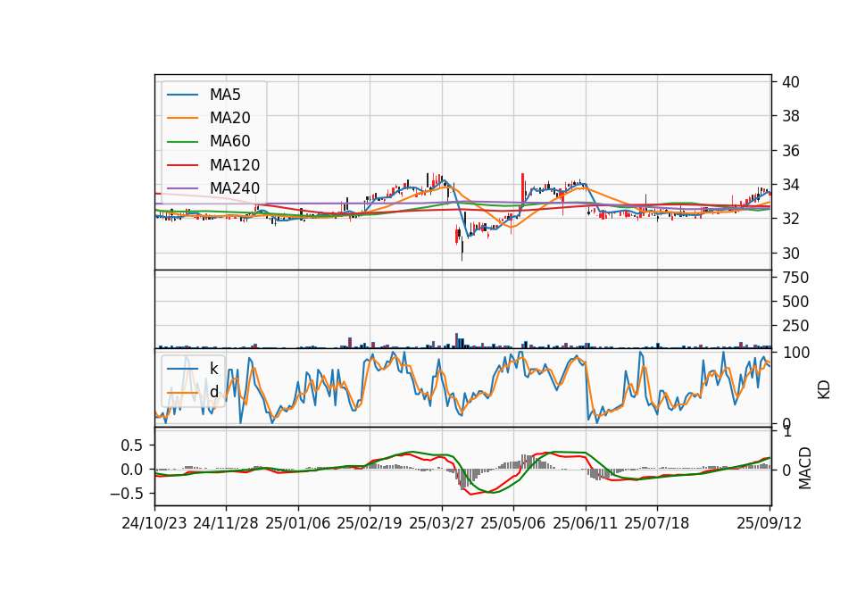Screen dimensions: 857x616
Task: Click the price axis value 30
Action: pyautogui.click(x=790, y=253)
